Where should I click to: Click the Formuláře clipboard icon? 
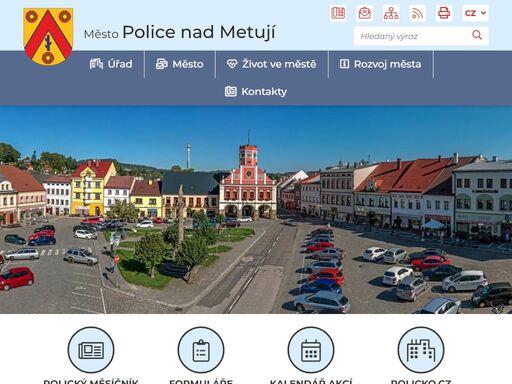click(201, 350)
